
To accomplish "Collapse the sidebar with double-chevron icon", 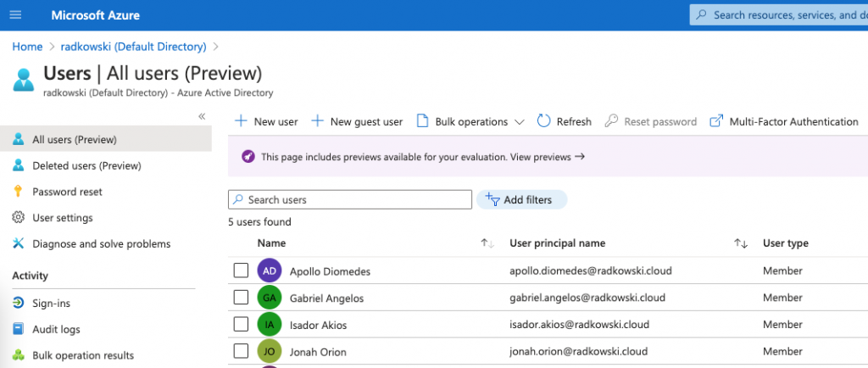I will (x=202, y=116).
